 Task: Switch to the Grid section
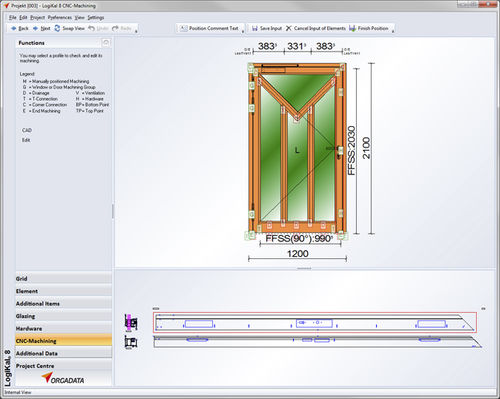[x=63, y=278]
